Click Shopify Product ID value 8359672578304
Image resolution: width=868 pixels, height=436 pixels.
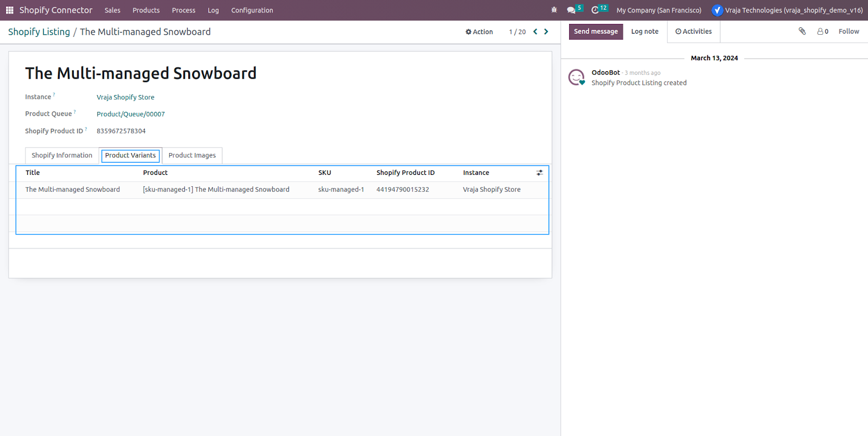point(121,131)
